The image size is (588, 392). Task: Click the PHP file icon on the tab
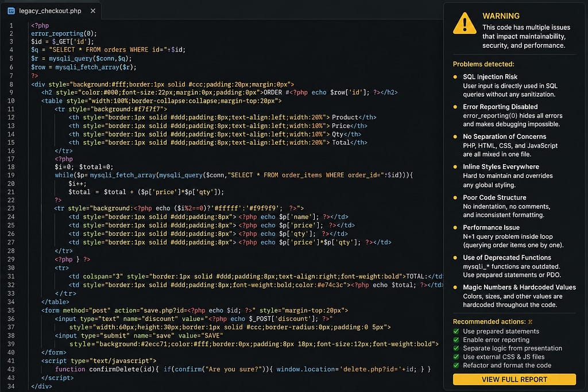(x=11, y=11)
